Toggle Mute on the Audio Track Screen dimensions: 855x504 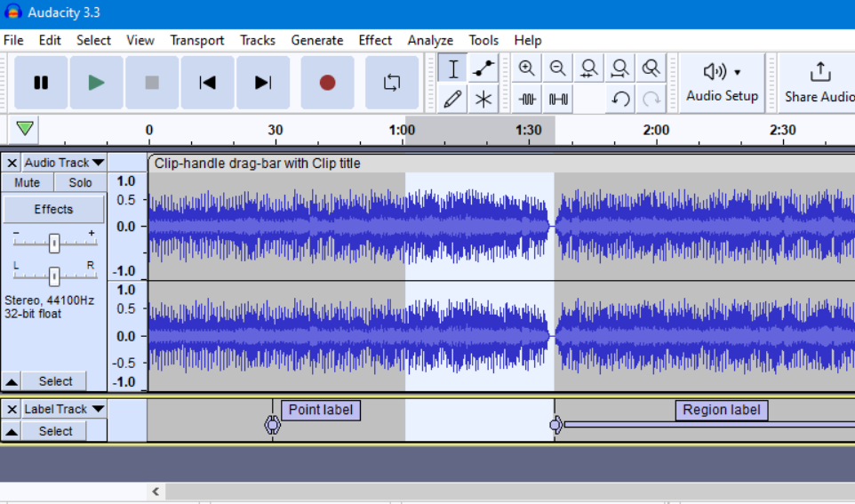pos(28,182)
